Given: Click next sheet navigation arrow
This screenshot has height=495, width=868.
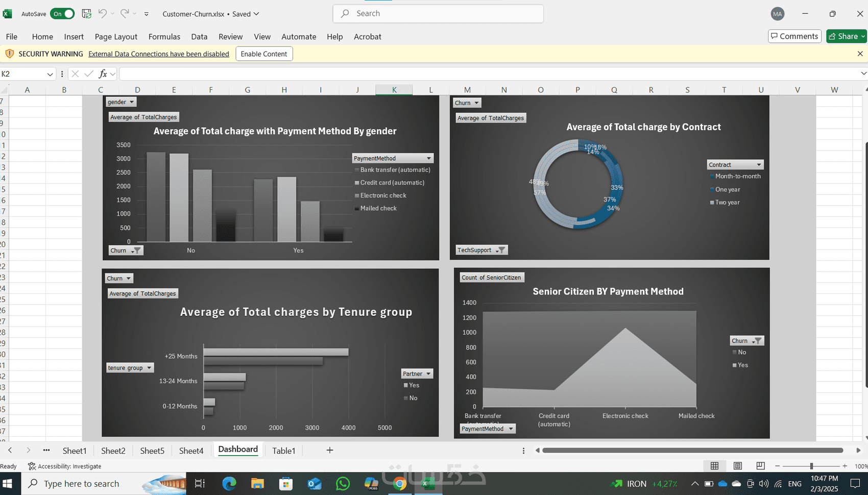Looking at the screenshot, I should coord(28,450).
